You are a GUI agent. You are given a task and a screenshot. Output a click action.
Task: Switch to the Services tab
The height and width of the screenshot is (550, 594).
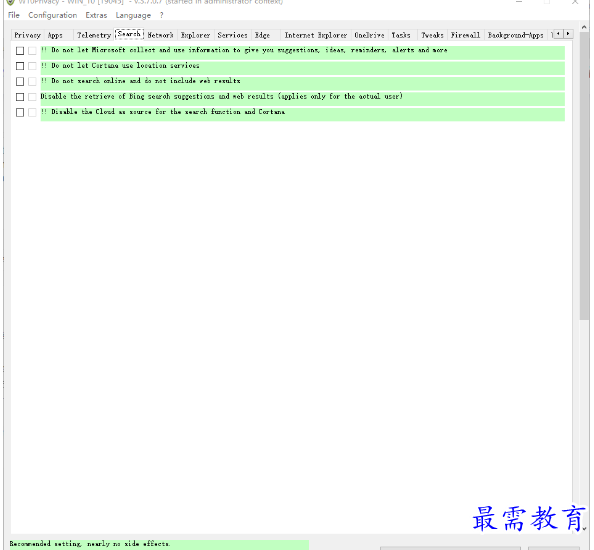tap(232, 35)
